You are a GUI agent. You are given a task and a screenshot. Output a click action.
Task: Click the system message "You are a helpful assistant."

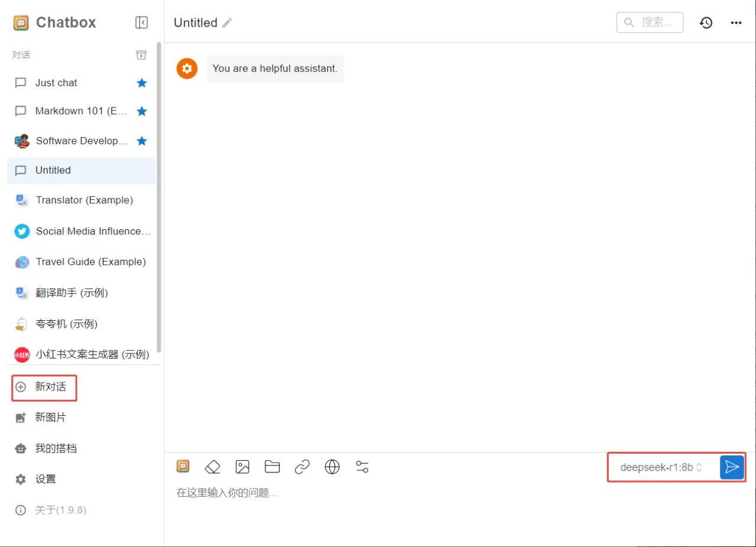[275, 69]
